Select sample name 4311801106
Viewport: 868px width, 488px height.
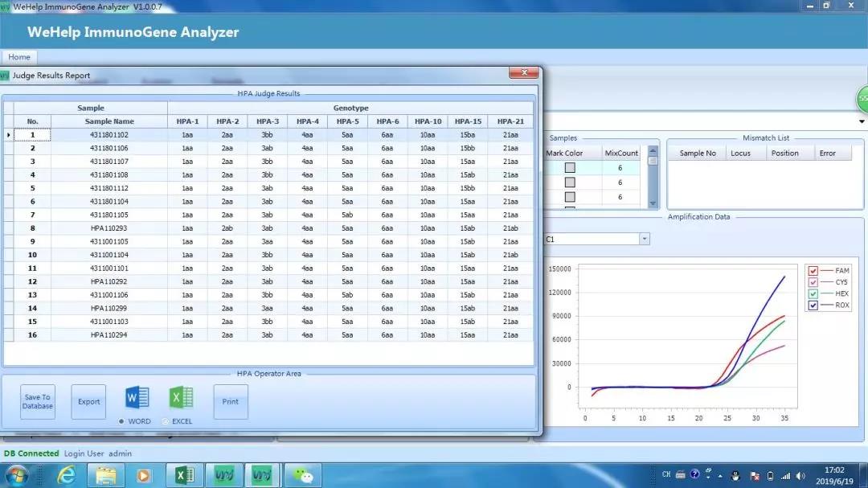coord(109,148)
